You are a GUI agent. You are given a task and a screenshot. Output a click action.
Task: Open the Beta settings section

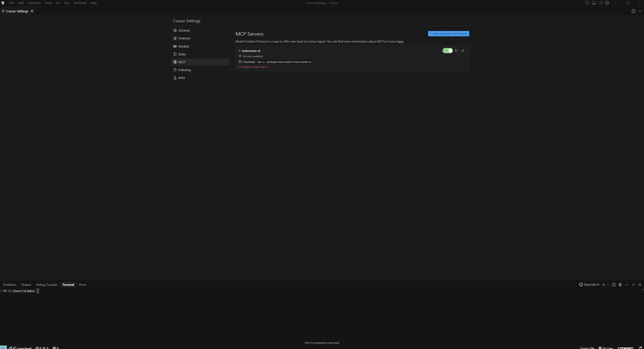tap(200, 78)
